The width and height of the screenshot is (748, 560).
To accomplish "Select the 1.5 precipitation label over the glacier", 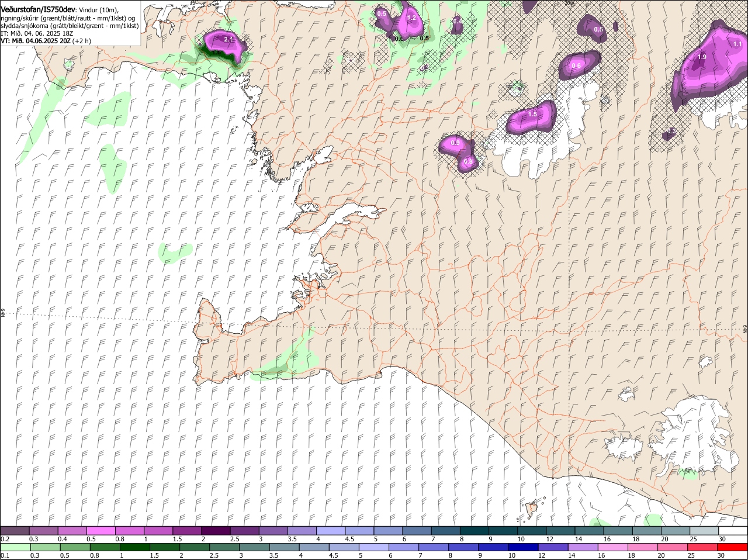I will tap(532, 115).
